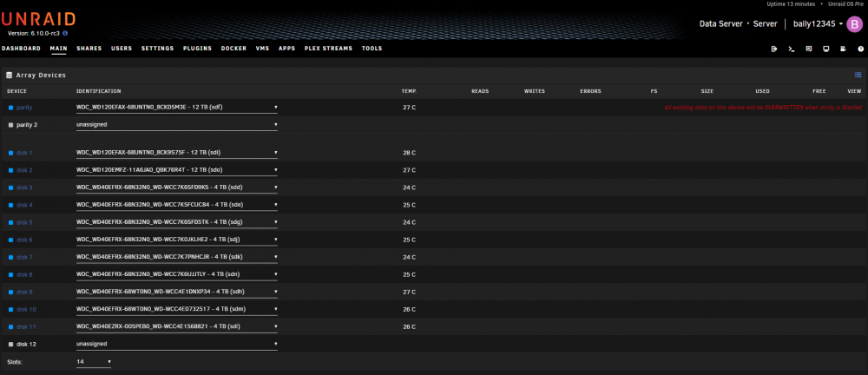
Task: Click the logout icon in the top bar
Action: (x=774, y=49)
